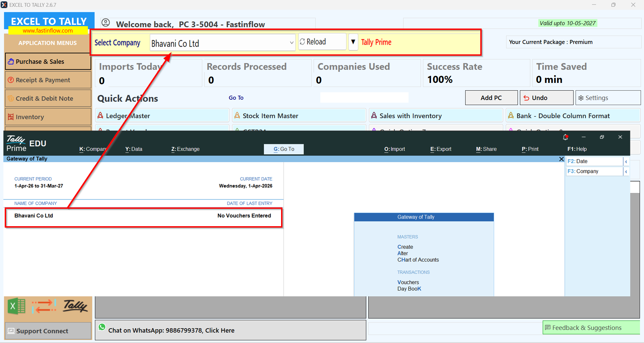Viewport: 644px width, 343px height.
Task: Click the WhatsApp icon in chat bar
Action: [102, 327]
